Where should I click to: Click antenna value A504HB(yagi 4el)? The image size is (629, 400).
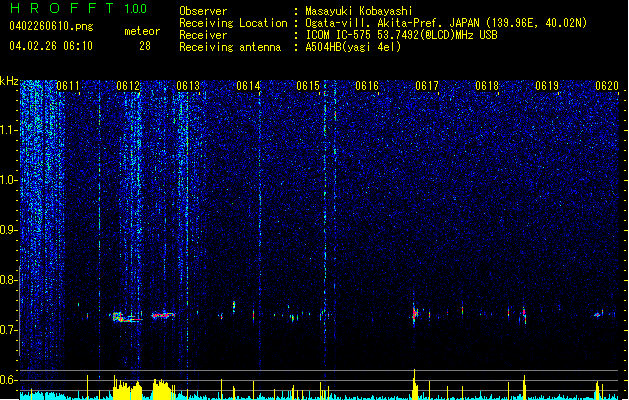pos(353,47)
